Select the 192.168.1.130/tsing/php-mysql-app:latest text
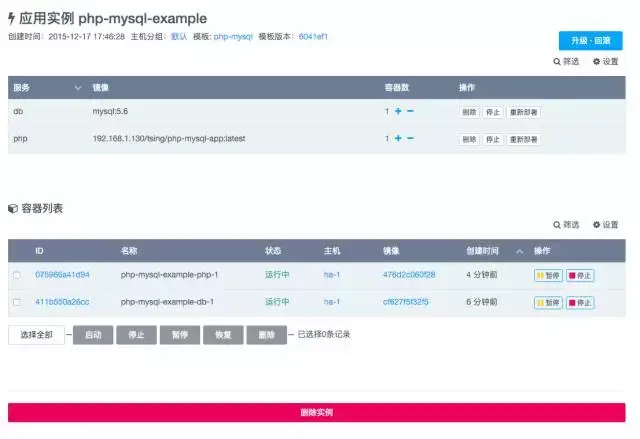 pyautogui.click(x=169, y=138)
